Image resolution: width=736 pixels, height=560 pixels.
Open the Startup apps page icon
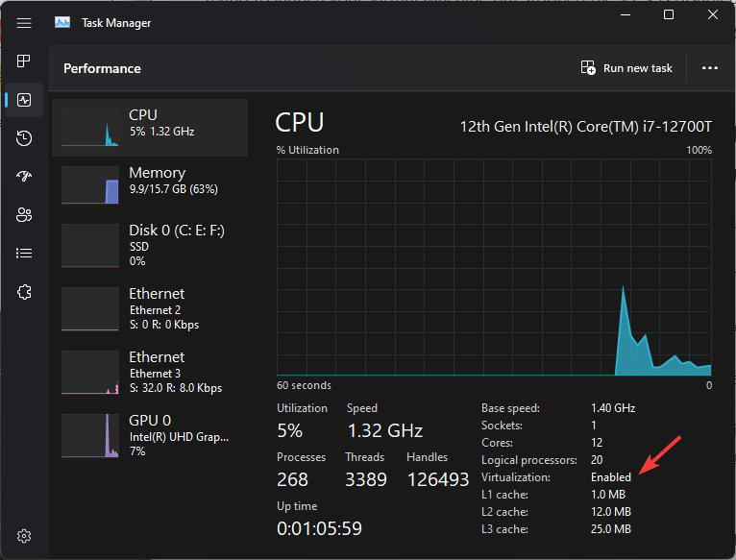pos(24,176)
